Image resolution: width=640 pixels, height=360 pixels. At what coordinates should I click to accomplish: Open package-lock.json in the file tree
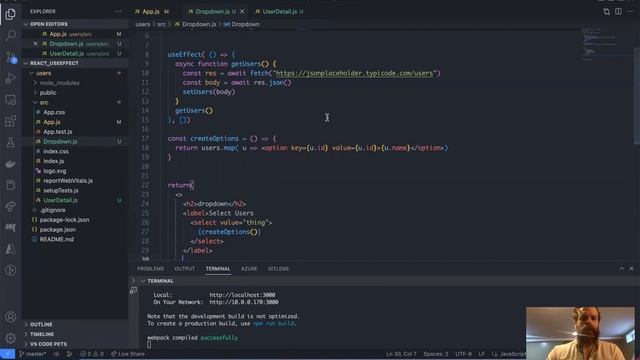[x=75, y=220]
